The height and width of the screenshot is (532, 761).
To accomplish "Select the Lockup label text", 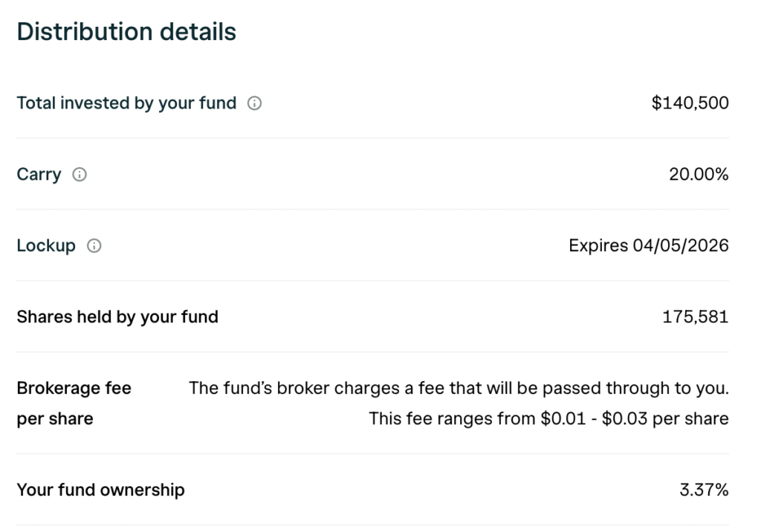I will [x=46, y=246].
